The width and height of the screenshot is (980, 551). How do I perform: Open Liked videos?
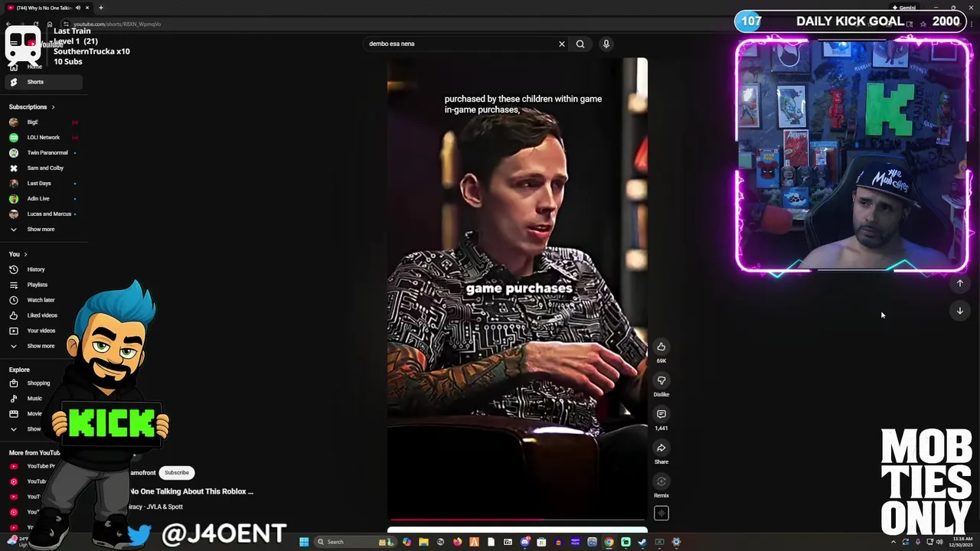[42, 315]
